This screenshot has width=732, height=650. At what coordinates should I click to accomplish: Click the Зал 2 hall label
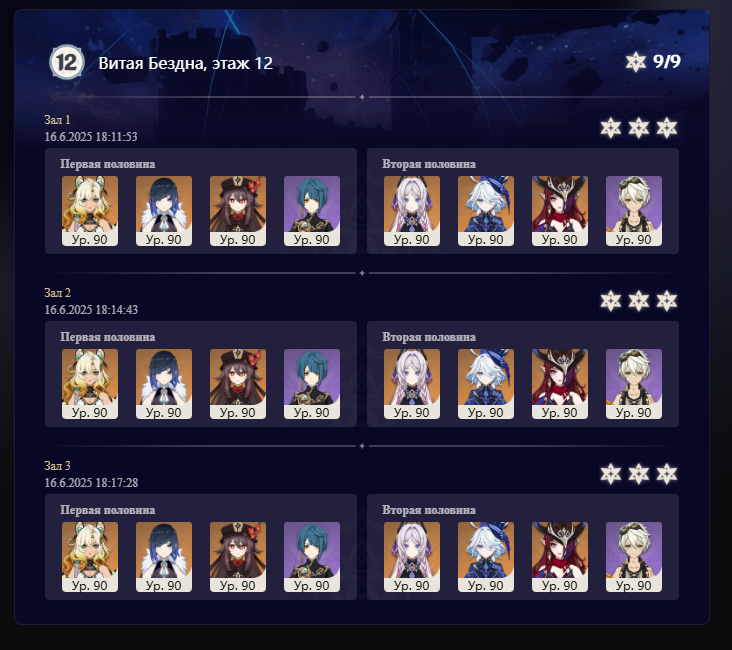(57, 293)
